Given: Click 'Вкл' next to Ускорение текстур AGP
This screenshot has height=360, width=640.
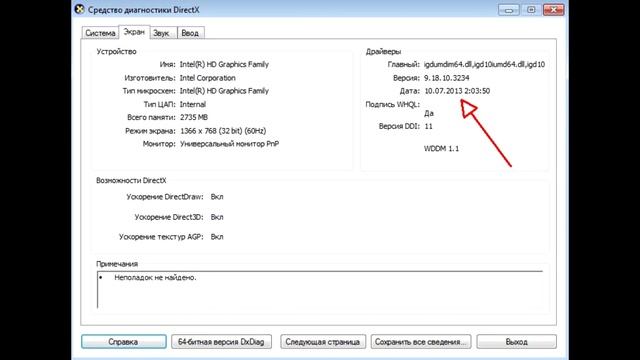Looking at the screenshot, I should coord(217,237).
